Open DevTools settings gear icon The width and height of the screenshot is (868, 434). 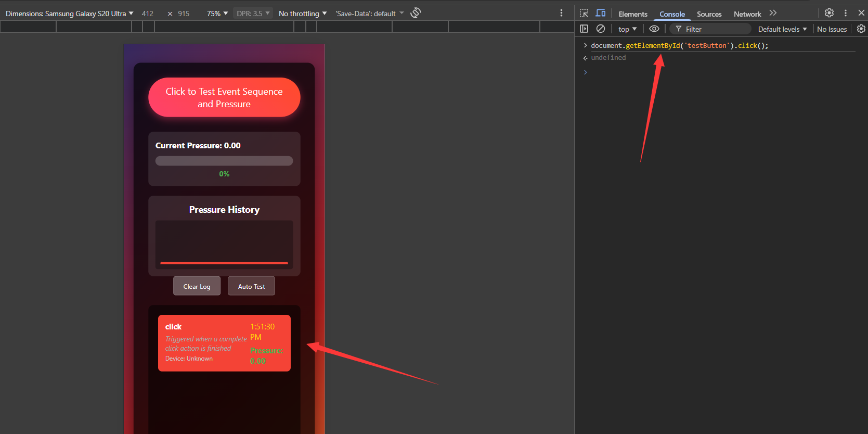[829, 13]
